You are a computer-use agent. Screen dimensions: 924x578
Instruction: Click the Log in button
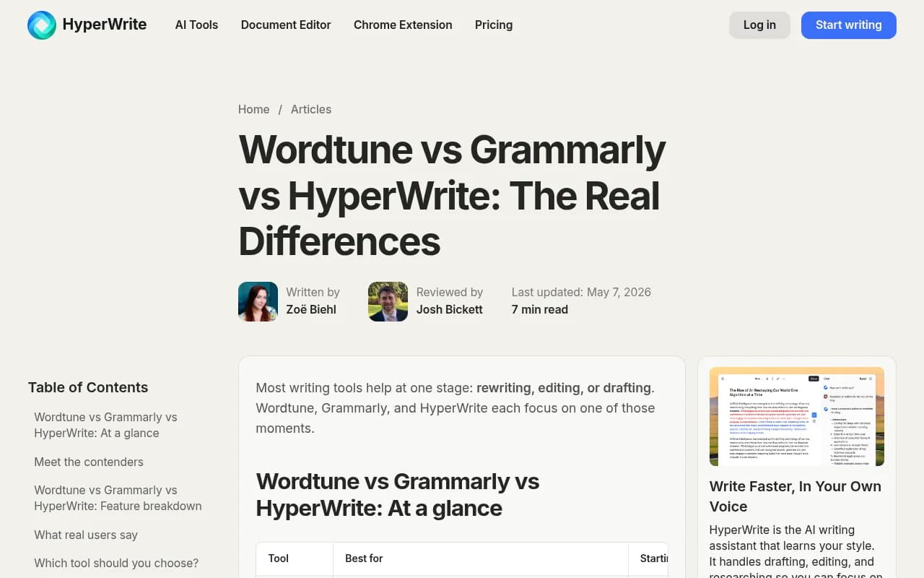pos(759,25)
